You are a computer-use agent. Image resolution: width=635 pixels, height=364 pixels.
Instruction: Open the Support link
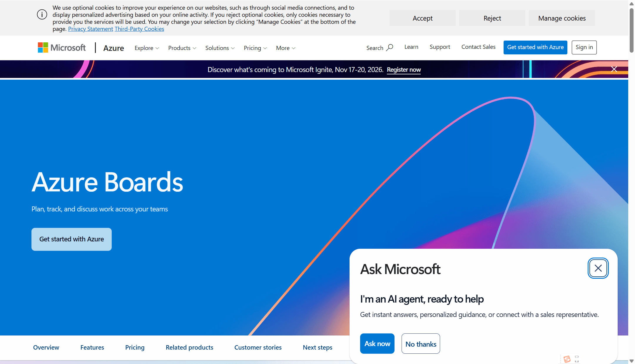click(440, 47)
